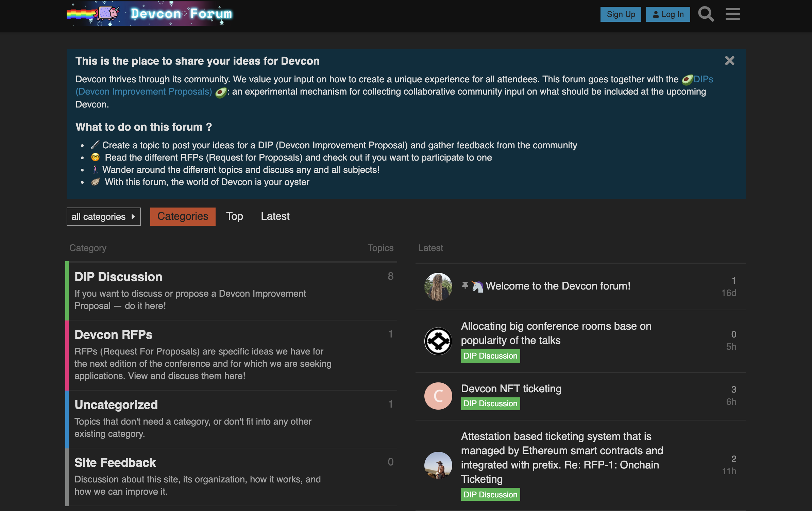Image resolution: width=812 pixels, height=511 pixels.
Task: Expand the all categories dropdown
Action: click(x=103, y=217)
